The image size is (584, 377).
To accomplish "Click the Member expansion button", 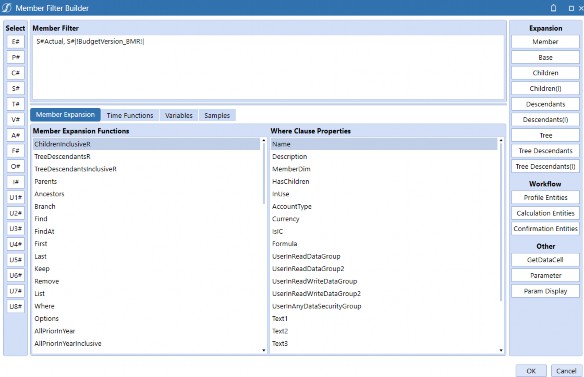I will [545, 42].
